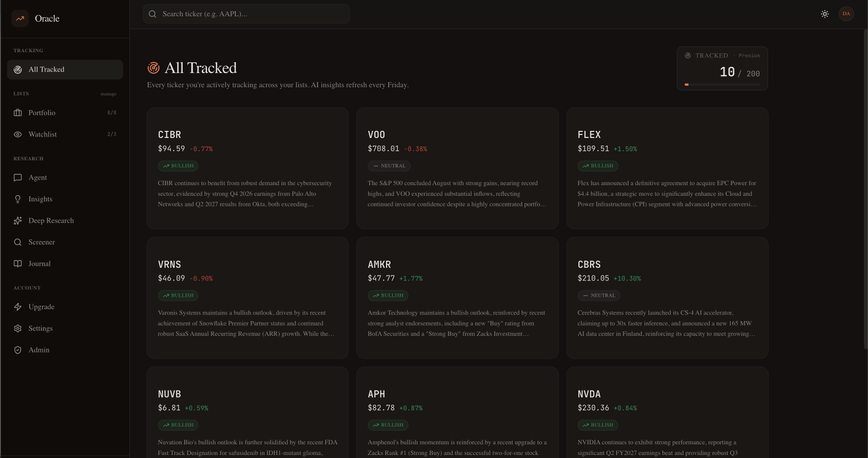Image resolution: width=868 pixels, height=458 pixels.
Task: Focus the Search ticker input field
Action: [x=246, y=14]
